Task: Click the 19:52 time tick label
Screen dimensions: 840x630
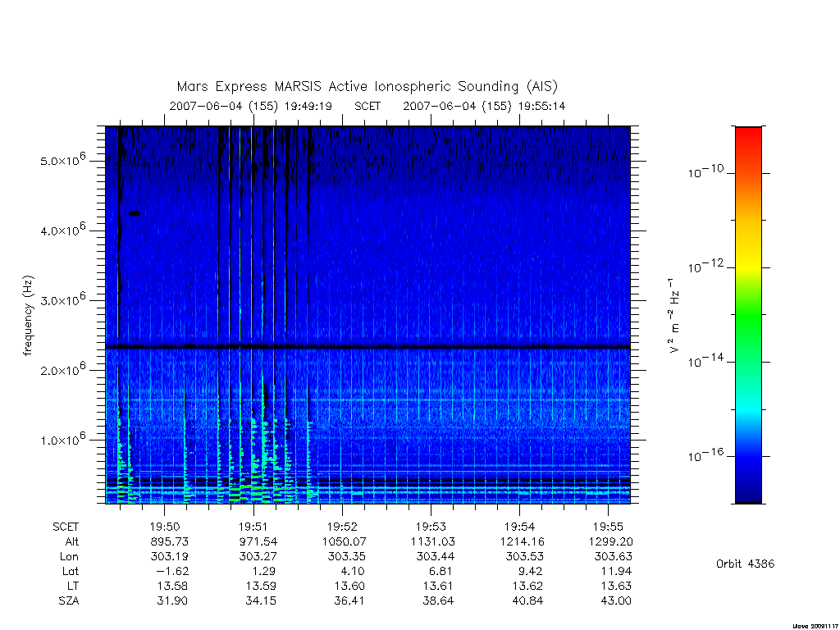Action: pyautogui.click(x=342, y=527)
